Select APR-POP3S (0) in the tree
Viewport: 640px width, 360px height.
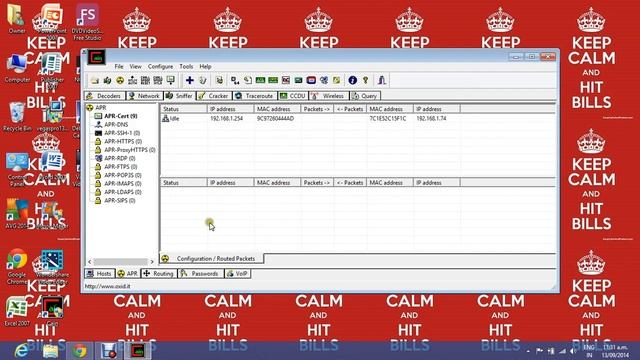click(x=118, y=175)
